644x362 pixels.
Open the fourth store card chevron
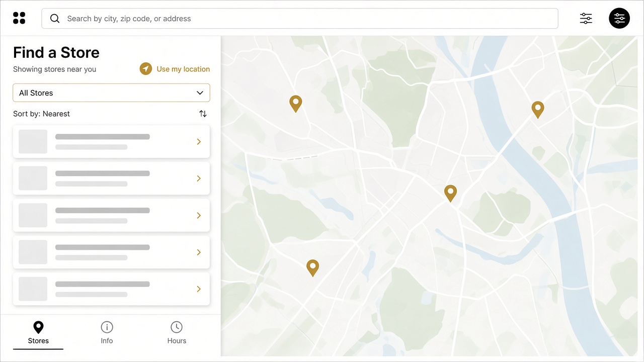pyautogui.click(x=199, y=252)
